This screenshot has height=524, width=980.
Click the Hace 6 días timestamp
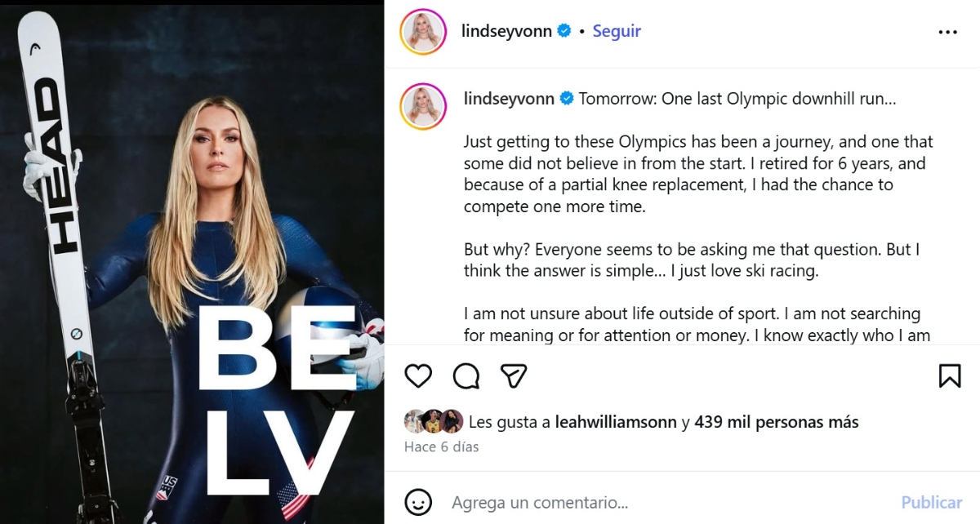point(441,447)
